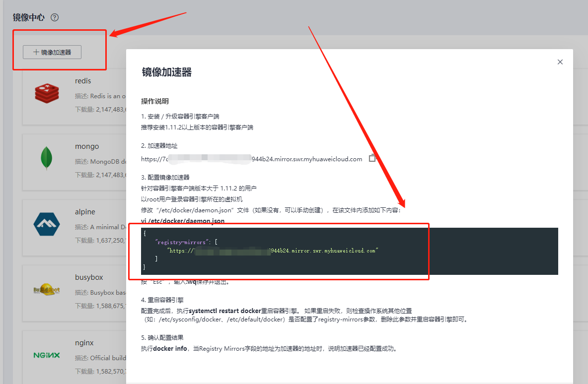The height and width of the screenshot is (384, 588).
Task: Click the "registry-mirrors" line in code block
Action: [186, 242]
